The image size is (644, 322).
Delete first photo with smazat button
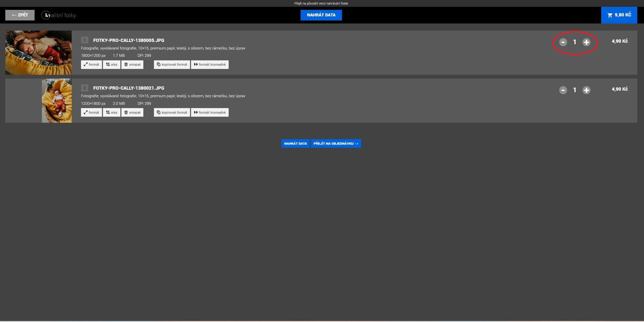point(132,64)
